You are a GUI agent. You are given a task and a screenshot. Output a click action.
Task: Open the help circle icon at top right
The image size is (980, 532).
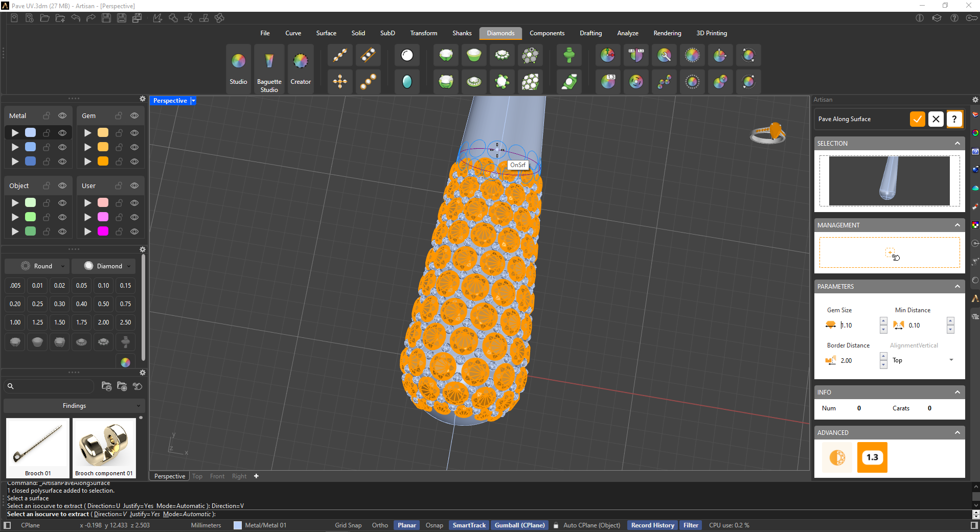[x=954, y=18]
